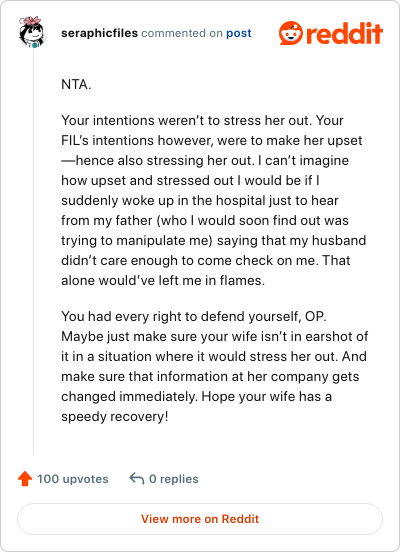The height and width of the screenshot is (552, 400).
Task: Click the 'NTA.' verdict text
Action: (x=76, y=84)
